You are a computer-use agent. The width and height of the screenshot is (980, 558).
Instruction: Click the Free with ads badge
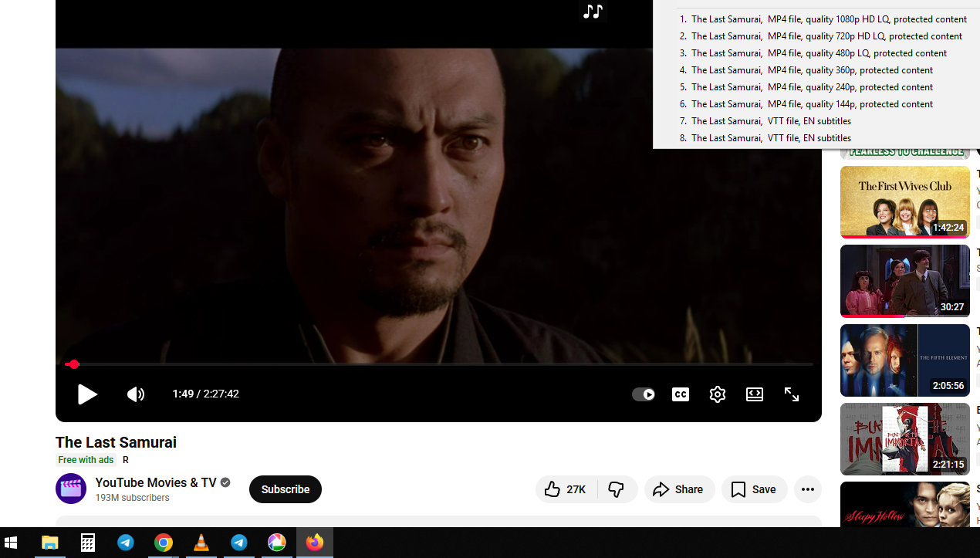click(x=86, y=460)
